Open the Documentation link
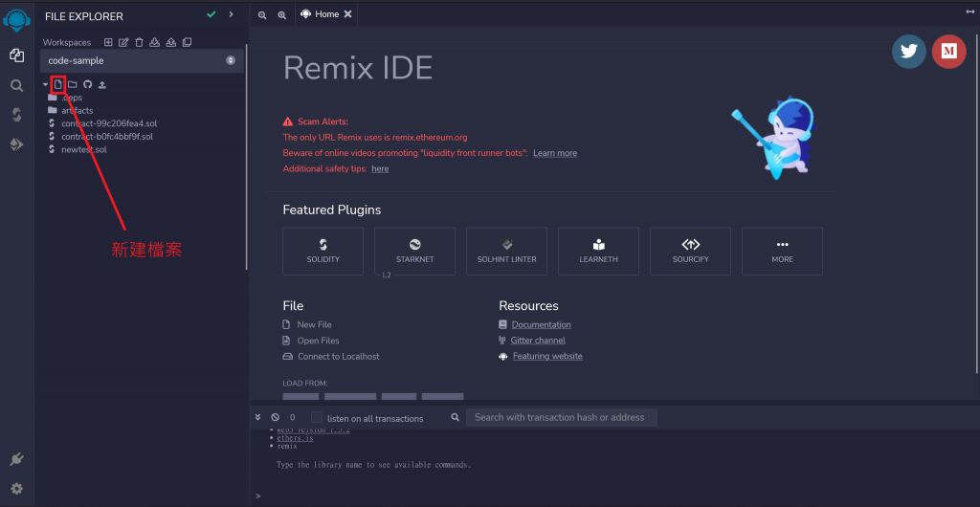This screenshot has width=980, height=507. click(x=542, y=324)
